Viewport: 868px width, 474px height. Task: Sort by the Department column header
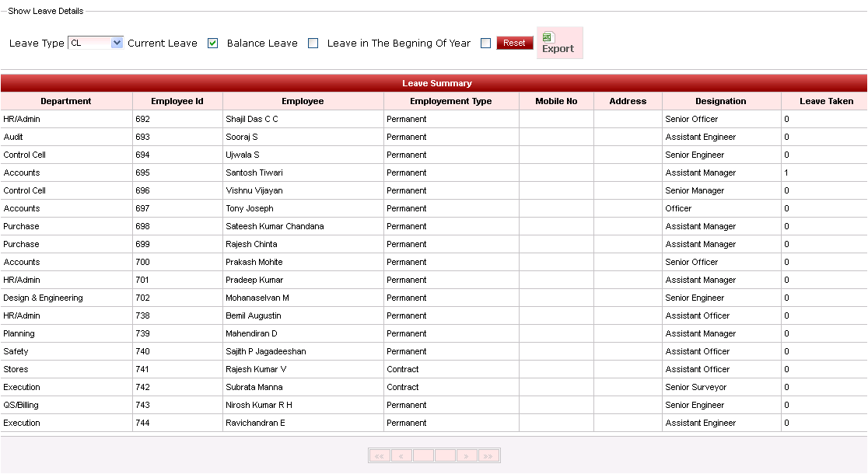[x=66, y=101]
